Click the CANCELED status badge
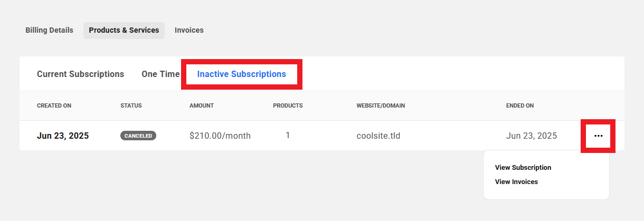The height and width of the screenshot is (221, 644). pos(138,136)
